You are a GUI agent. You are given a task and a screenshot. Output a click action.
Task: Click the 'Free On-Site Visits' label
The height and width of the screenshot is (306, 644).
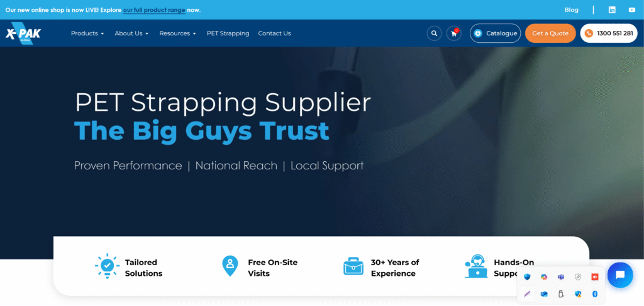pos(273,268)
